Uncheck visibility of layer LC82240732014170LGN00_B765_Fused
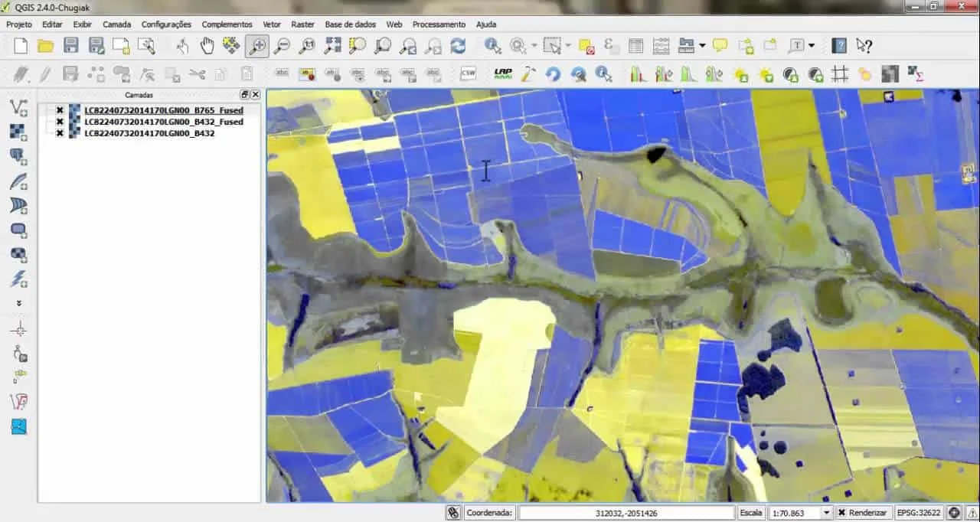 [60, 109]
